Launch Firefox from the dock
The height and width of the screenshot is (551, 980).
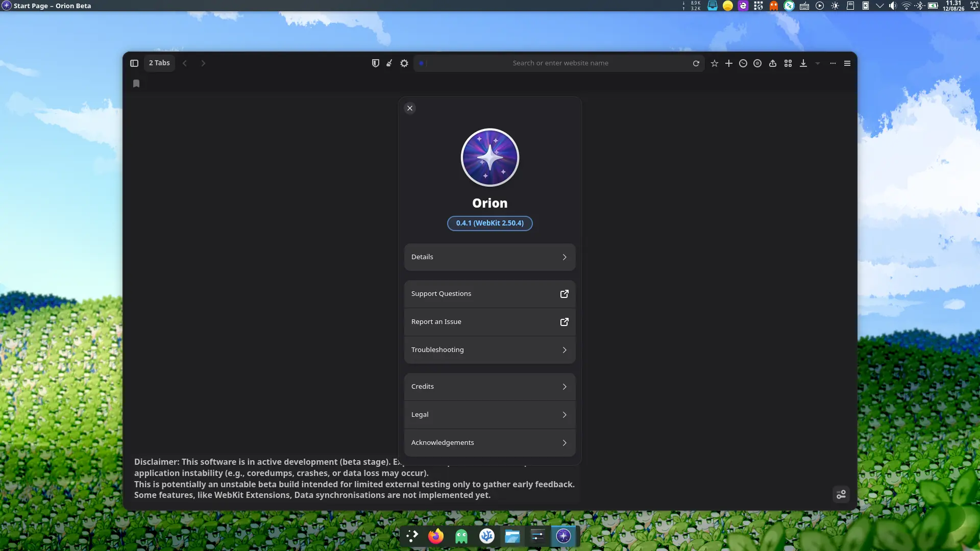436,536
